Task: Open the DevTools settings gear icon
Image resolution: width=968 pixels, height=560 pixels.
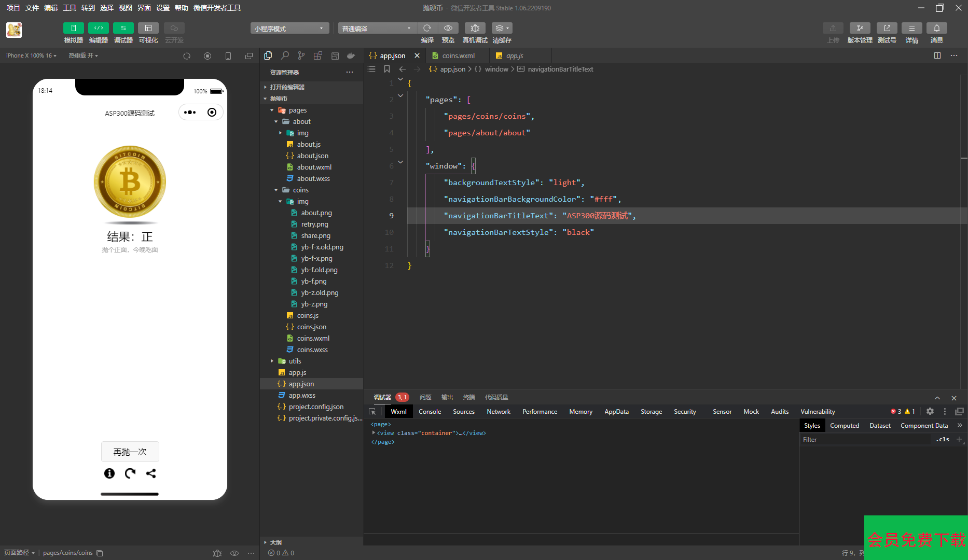Action: 930,411
